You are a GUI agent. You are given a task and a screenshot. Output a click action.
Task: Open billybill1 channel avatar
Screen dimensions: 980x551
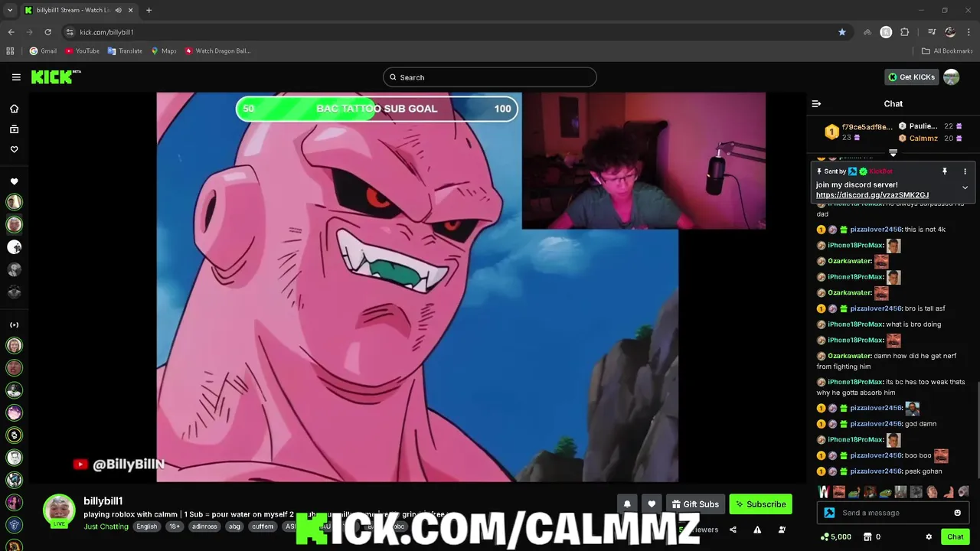pyautogui.click(x=59, y=510)
